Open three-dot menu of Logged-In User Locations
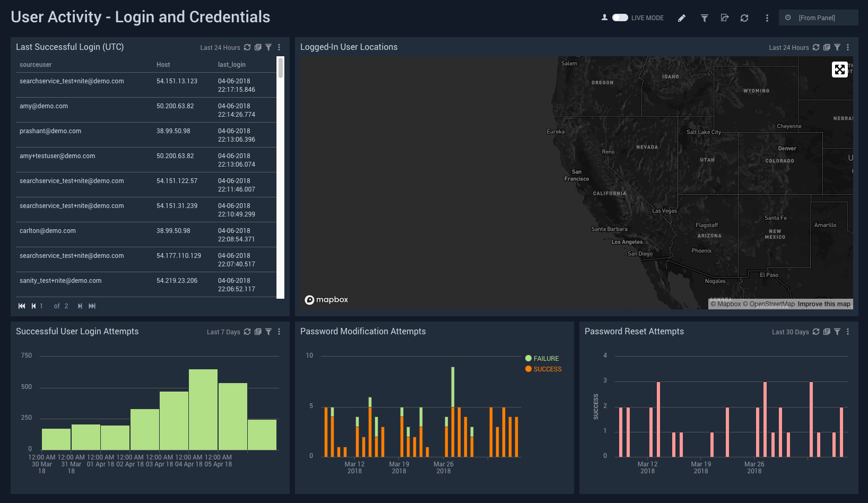This screenshot has height=503, width=868. pos(848,47)
